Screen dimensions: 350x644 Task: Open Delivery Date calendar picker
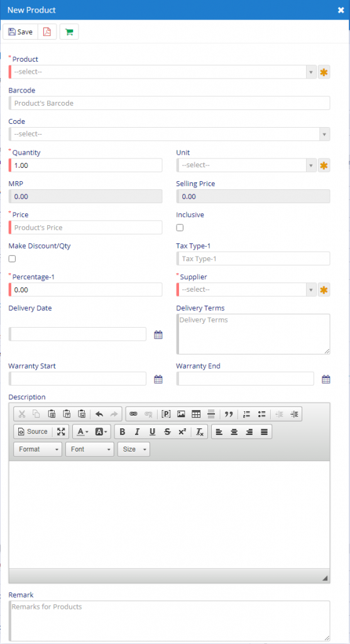(158, 335)
